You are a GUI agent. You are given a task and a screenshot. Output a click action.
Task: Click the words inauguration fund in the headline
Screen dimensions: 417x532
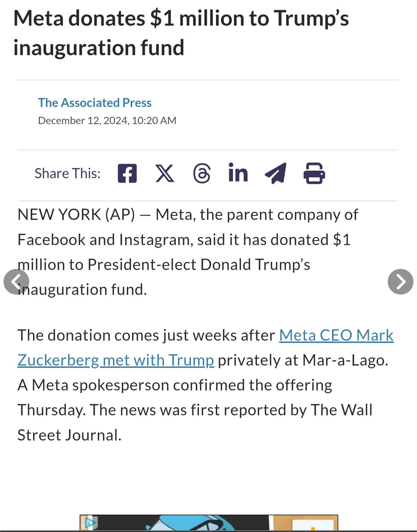click(x=99, y=48)
